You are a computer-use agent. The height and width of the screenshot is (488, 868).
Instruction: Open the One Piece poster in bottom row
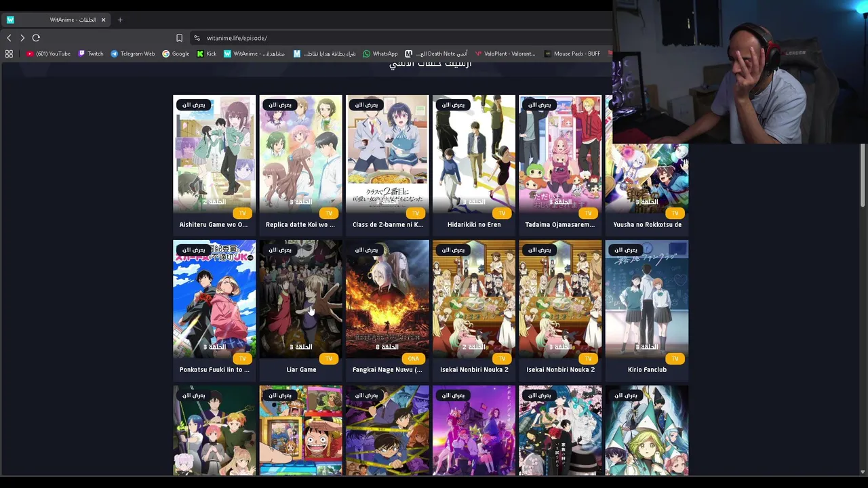coord(300,430)
